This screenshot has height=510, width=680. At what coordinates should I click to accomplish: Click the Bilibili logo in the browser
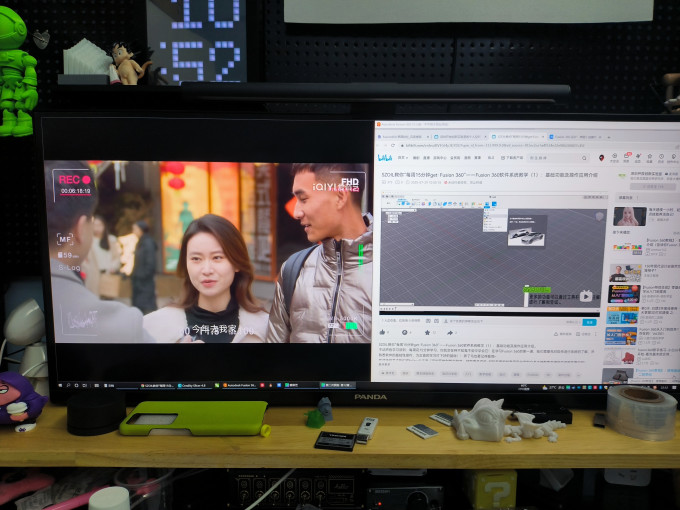pos(385,158)
